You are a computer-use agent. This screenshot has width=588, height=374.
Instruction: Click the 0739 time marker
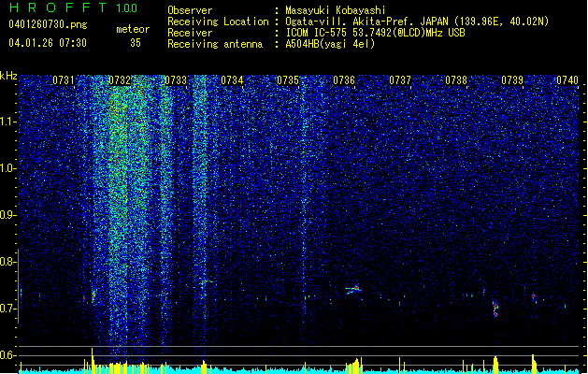tap(512, 80)
